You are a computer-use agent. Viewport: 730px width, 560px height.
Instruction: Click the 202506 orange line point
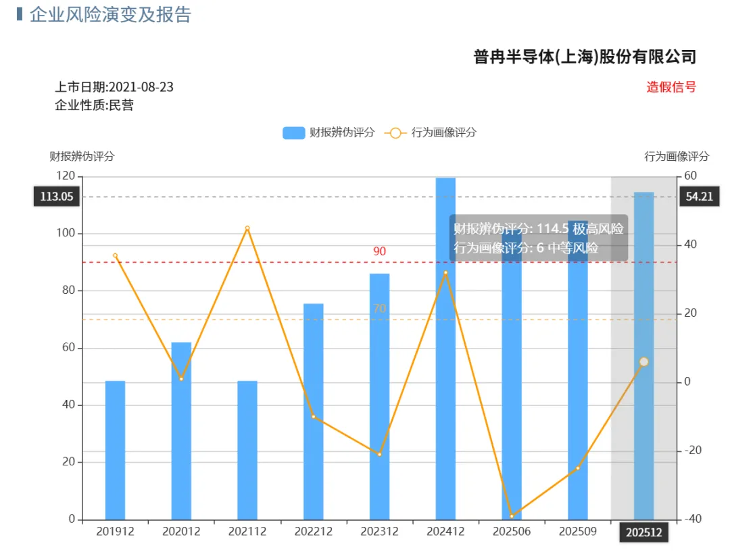[512, 516]
